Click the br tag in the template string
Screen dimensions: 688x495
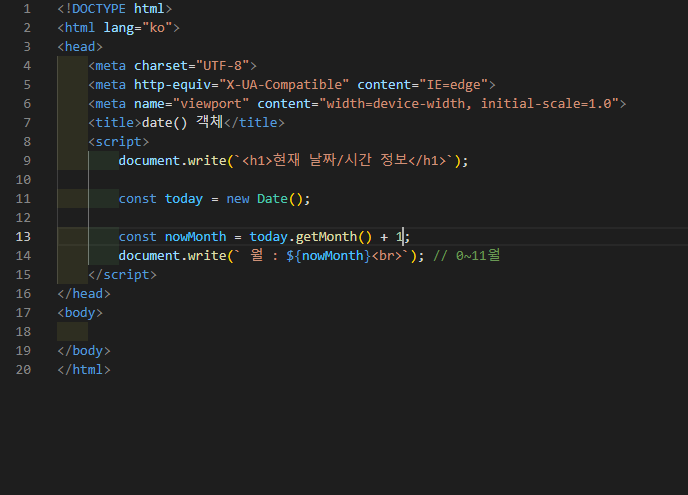(x=387, y=255)
